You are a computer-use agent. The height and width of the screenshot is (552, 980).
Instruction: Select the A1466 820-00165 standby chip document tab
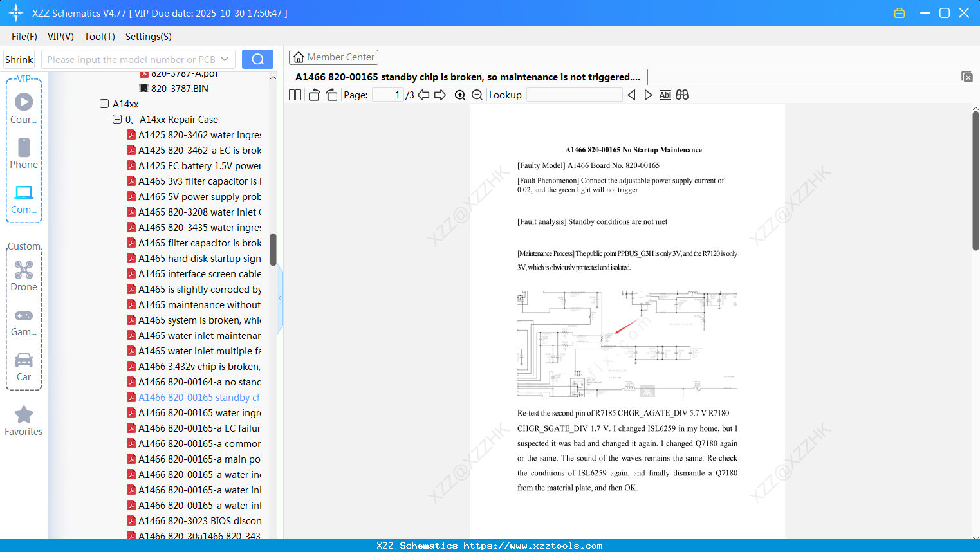click(x=468, y=77)
